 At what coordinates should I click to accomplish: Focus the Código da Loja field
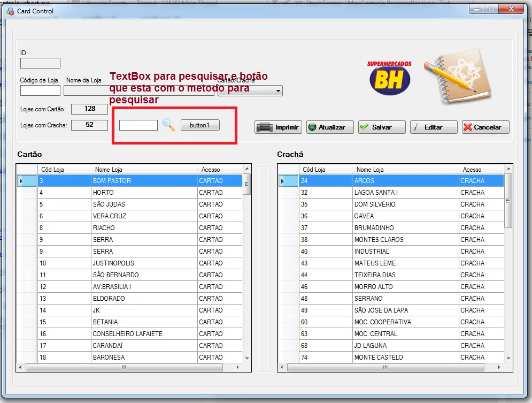click(41, 90)
